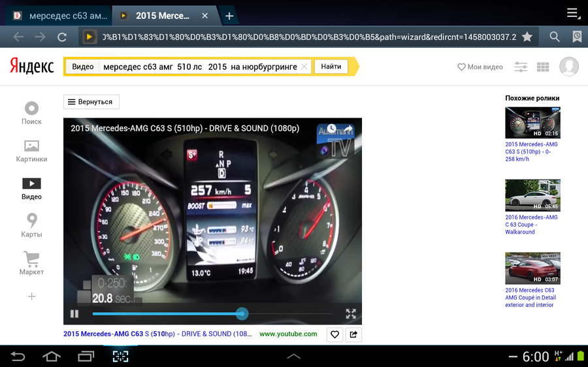Click the 6:00 clock in status bar
The width and height of the screenshot is (588, 367).
(536, 357)
